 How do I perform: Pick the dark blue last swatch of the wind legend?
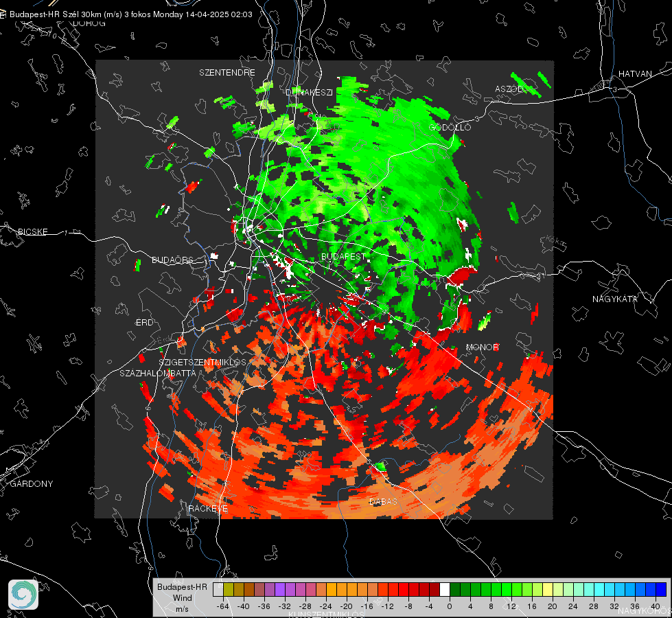[661, 589]
